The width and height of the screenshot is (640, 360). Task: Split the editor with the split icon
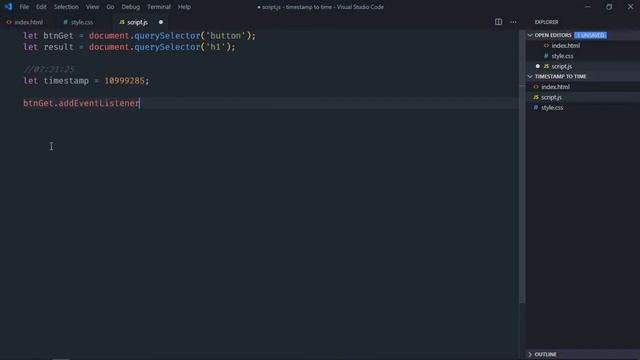point(498,22)
